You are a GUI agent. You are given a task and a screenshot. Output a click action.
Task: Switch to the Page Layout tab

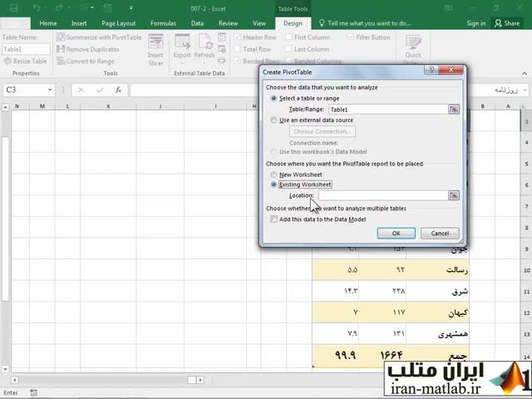pyautogui.click(x=118, y=23)
